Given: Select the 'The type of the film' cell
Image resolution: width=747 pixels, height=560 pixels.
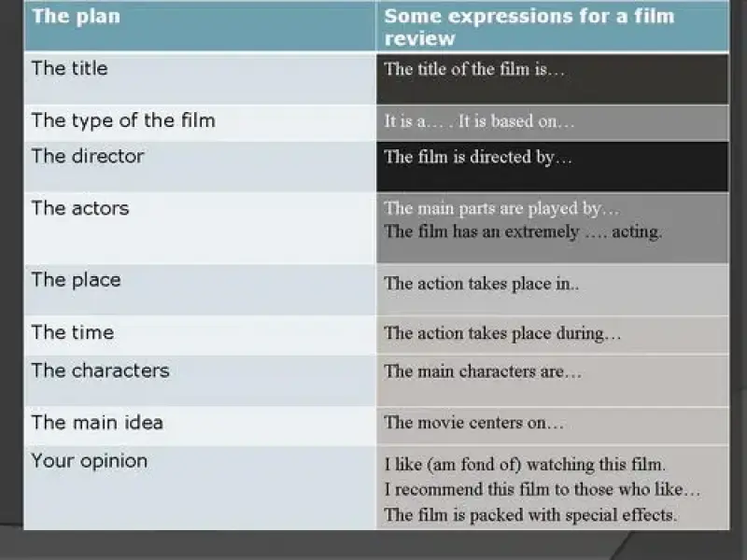Looking at the screenshot, I should (x=123, y=120).
